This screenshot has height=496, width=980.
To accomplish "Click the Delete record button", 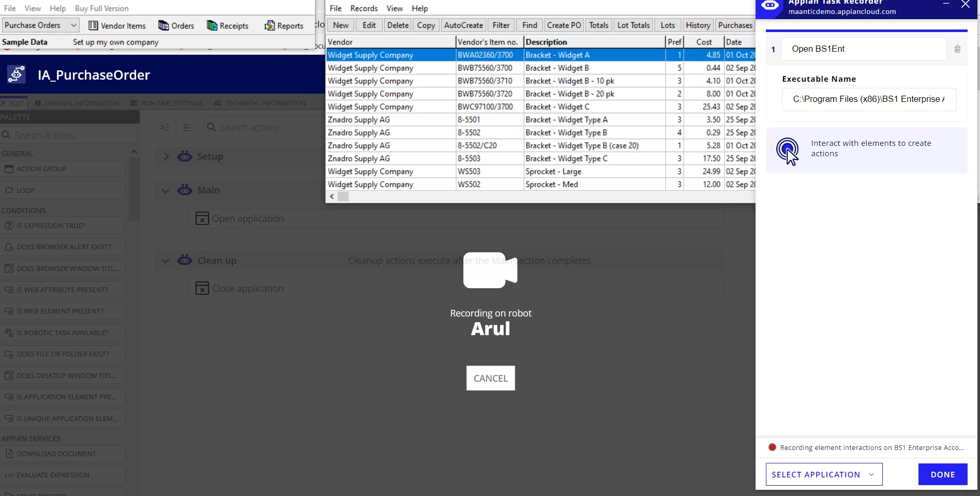I will point(398,25).
